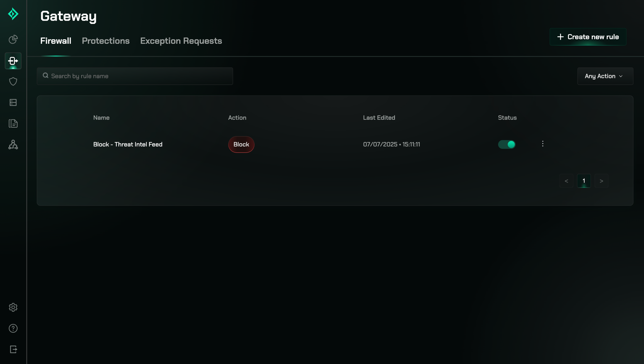The width and height of the screenshot is (644, 364).
Task: Switch to the Exception Requests tab
Action: coord(181,41)
